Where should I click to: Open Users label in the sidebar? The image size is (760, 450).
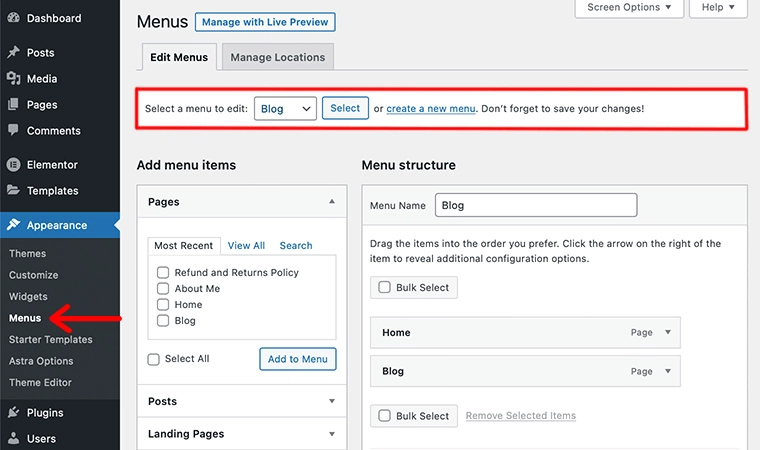(41, 438)
